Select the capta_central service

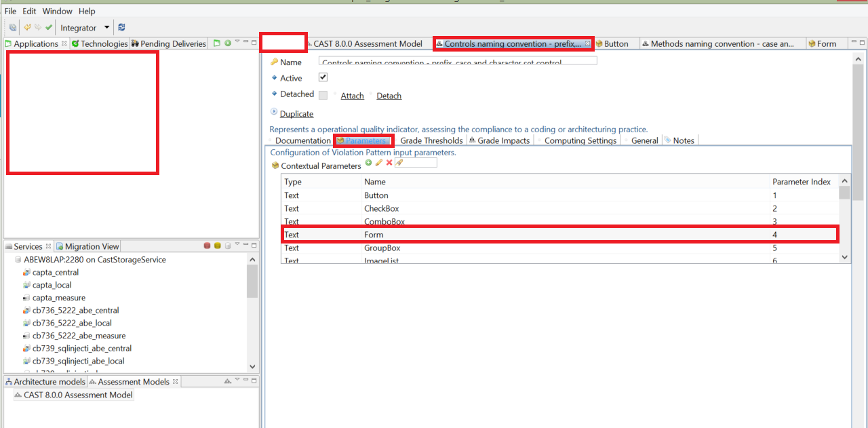pos(56,272)
